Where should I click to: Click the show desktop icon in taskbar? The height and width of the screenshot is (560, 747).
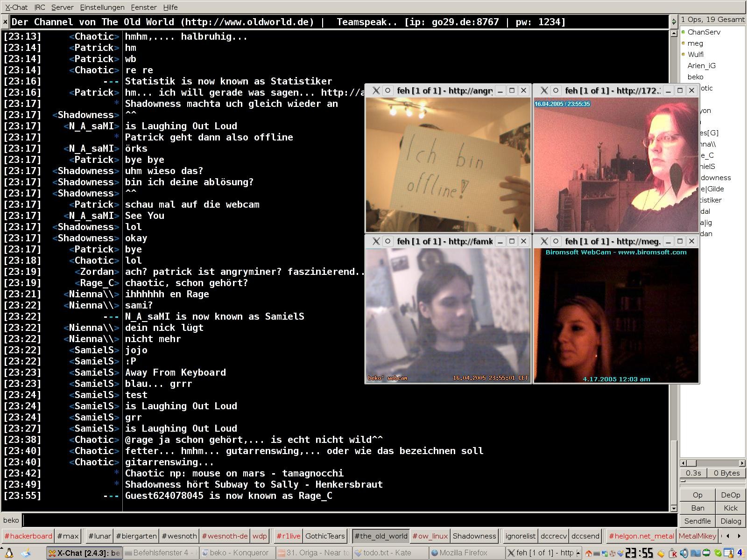tap(26, 553)
